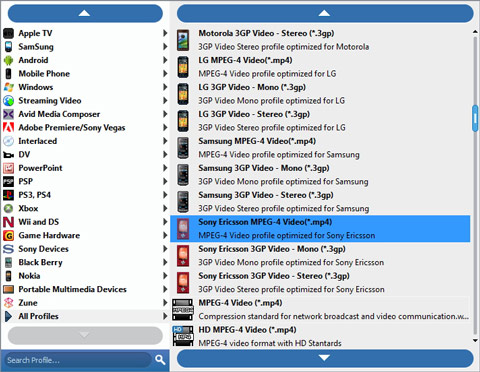Open the Mobile Phone category
480x372 pixels.
(x=85, y=74)
